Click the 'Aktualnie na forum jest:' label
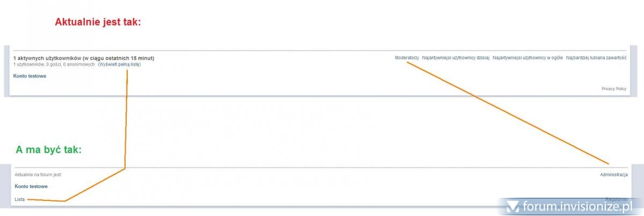Screen dimensions: 644x216 click(x=38, y=175)
